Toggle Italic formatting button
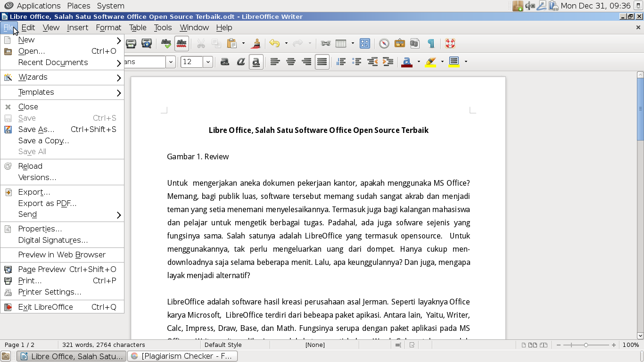The width and height of the screenshot is (644, 362). (x=240, y=62)
